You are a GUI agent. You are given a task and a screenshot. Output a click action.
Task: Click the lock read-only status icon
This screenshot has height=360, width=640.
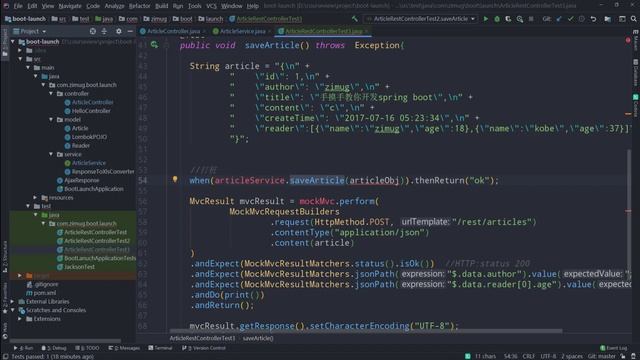click(623, 356)
